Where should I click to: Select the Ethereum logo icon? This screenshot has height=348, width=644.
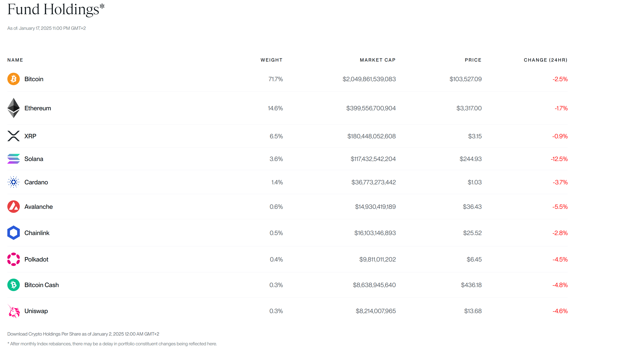click(14, 108)
